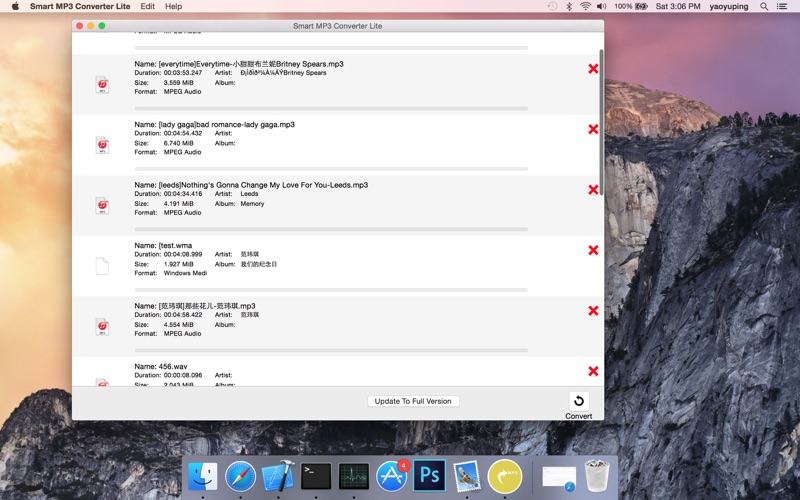Open Notification Center in menu bar
800x500 pixels.
coord(782,6)
